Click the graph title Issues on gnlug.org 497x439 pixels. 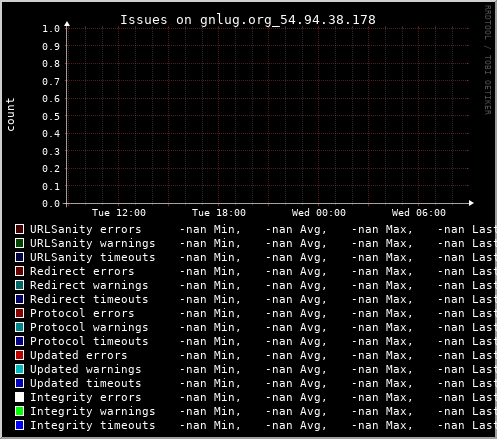248,20
